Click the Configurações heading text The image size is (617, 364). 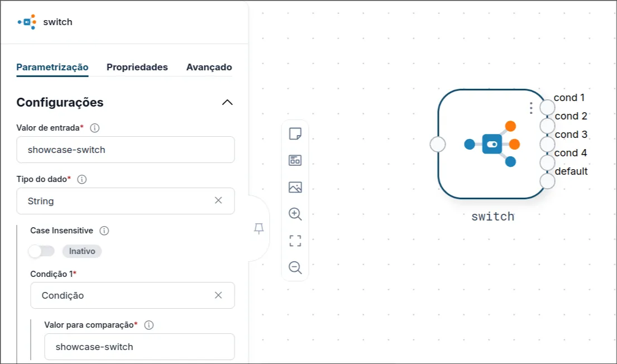tap(60, 102)
